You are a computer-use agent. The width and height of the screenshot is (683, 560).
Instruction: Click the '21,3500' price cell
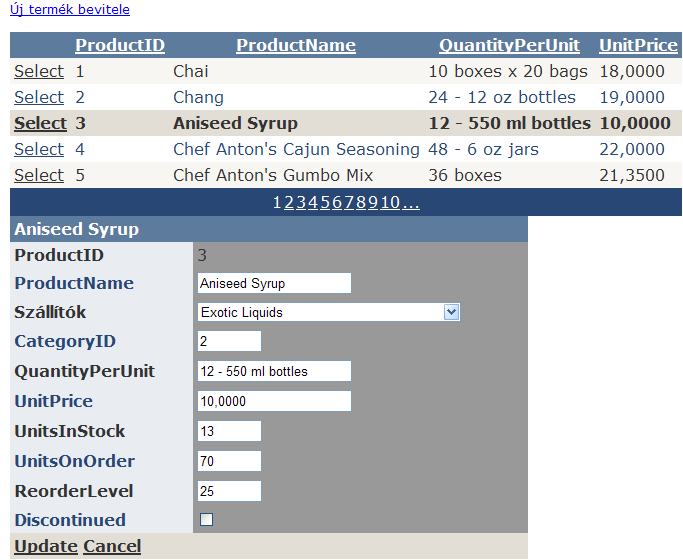pyautogui.click(x=632, y=175)
